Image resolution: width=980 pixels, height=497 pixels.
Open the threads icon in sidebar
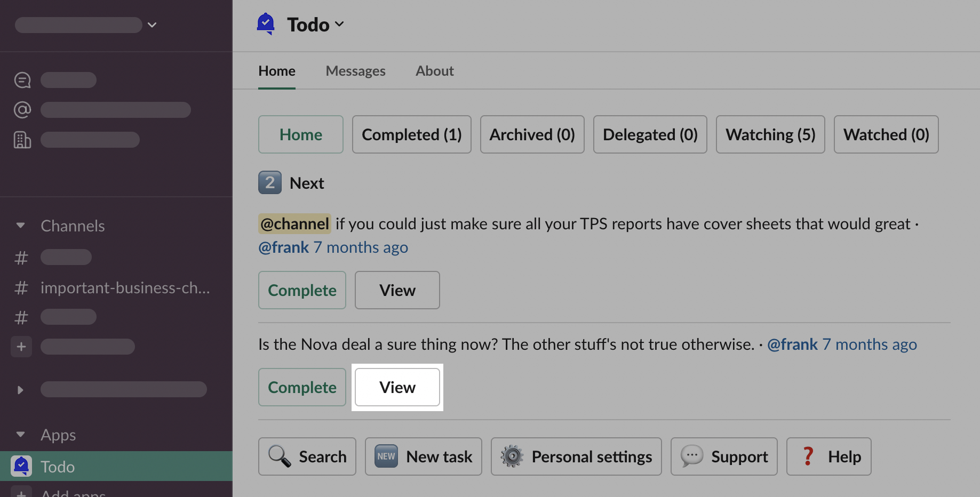point(22,80)
